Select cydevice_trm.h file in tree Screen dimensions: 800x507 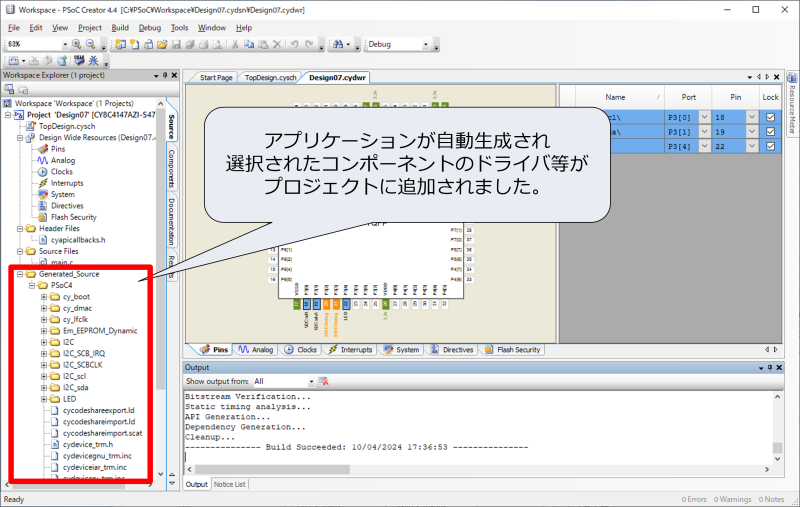pyautogui.click(x=88, y=444)
